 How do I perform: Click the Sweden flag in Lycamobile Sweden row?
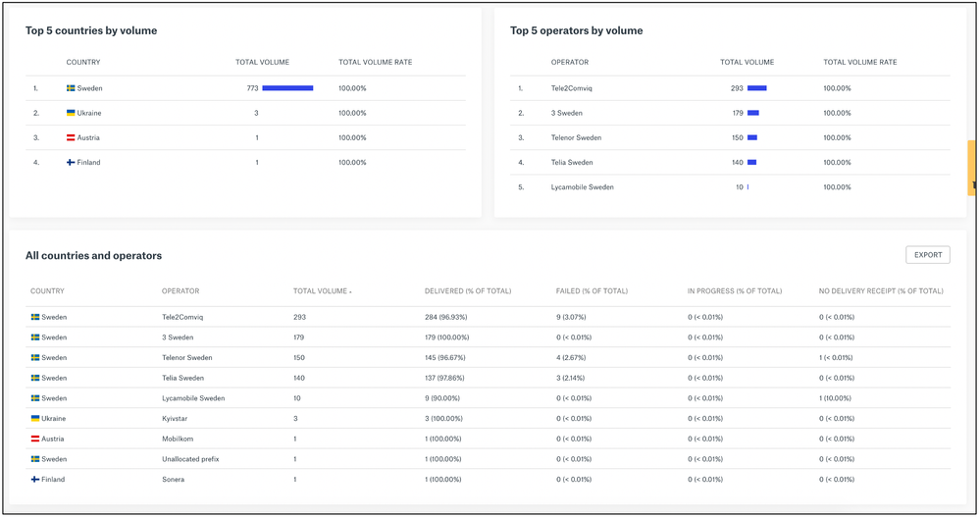click(35, 398)
